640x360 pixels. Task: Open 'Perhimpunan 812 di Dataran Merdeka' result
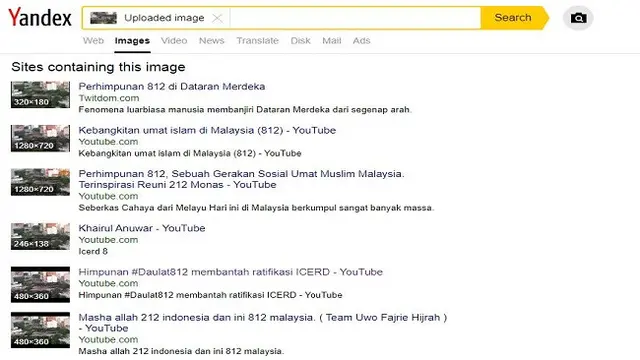tap(172, 87)
